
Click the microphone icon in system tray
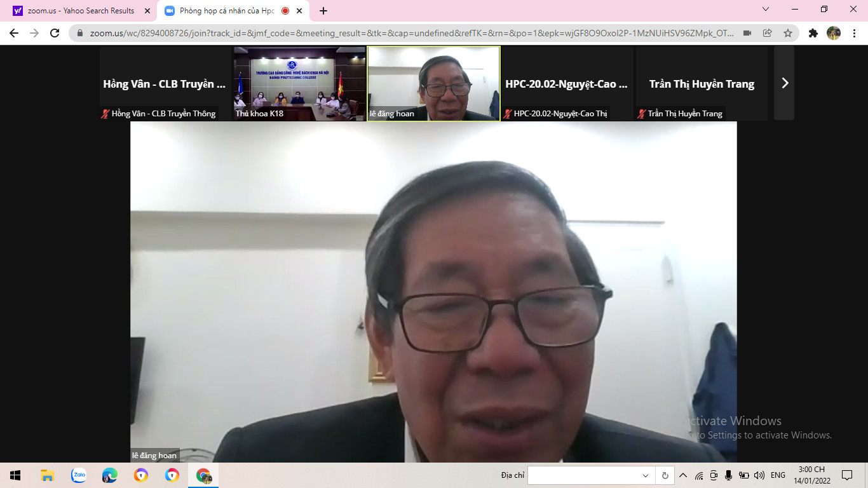(728, 475)
